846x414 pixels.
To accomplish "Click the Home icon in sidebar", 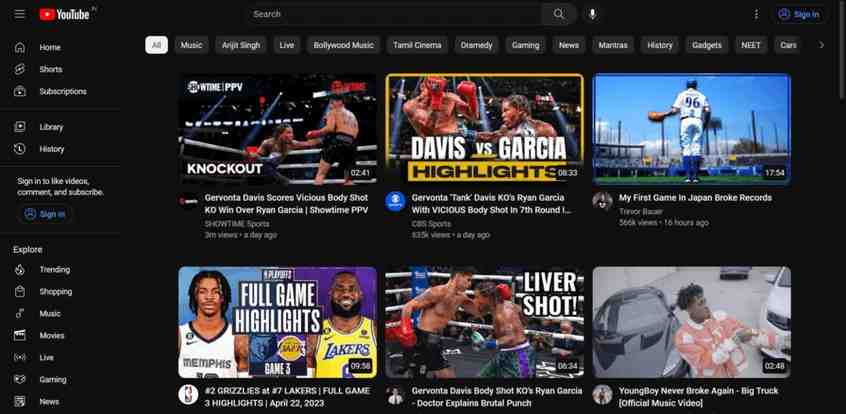I will 20,47.
